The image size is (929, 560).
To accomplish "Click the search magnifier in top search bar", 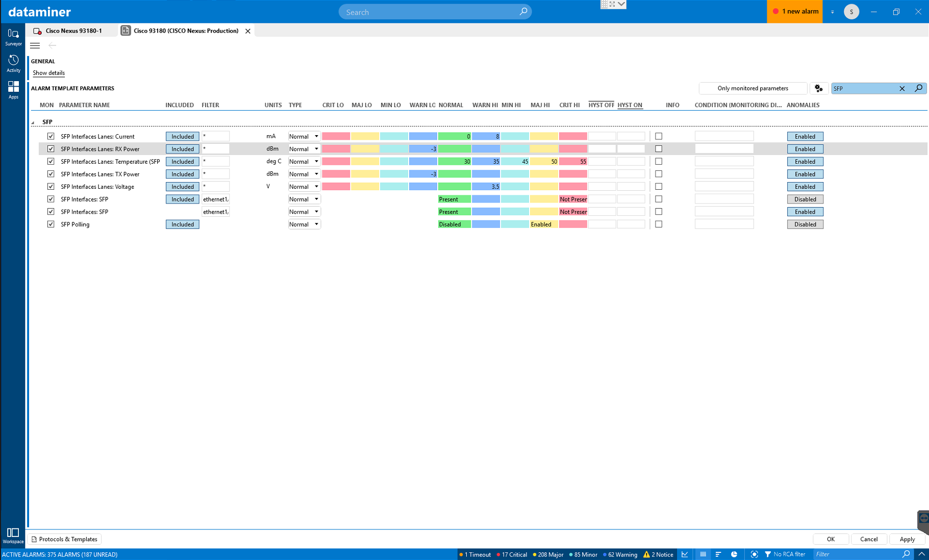I will (x=523, y=11).
